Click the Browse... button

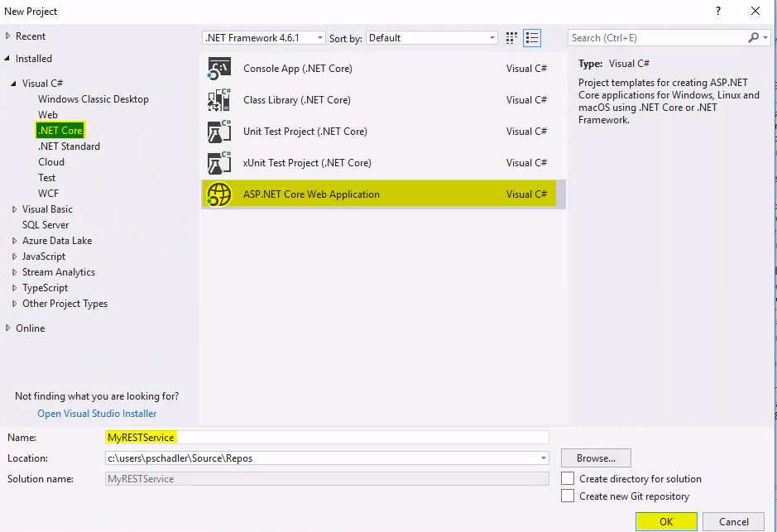coord(596,458)
